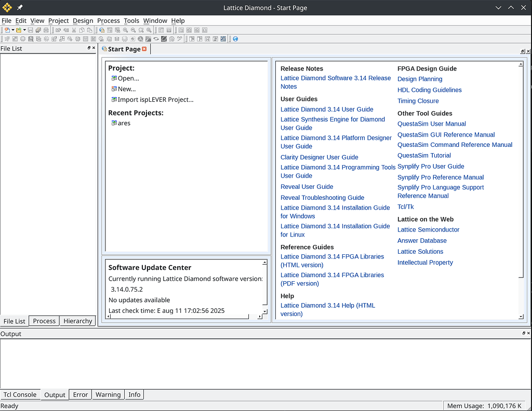Open the Process menu
This screenshot has height=411, width=532.
pos(108,21)
